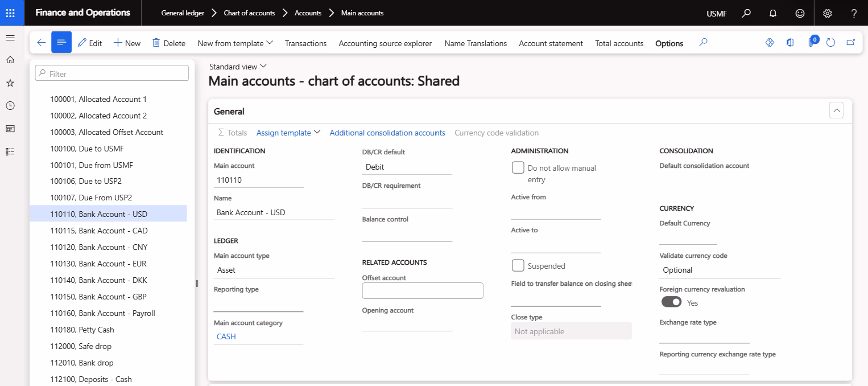This screenshot has height=386, width=868.
Task: Expand the Standard view selector
Action: (238, 67)
